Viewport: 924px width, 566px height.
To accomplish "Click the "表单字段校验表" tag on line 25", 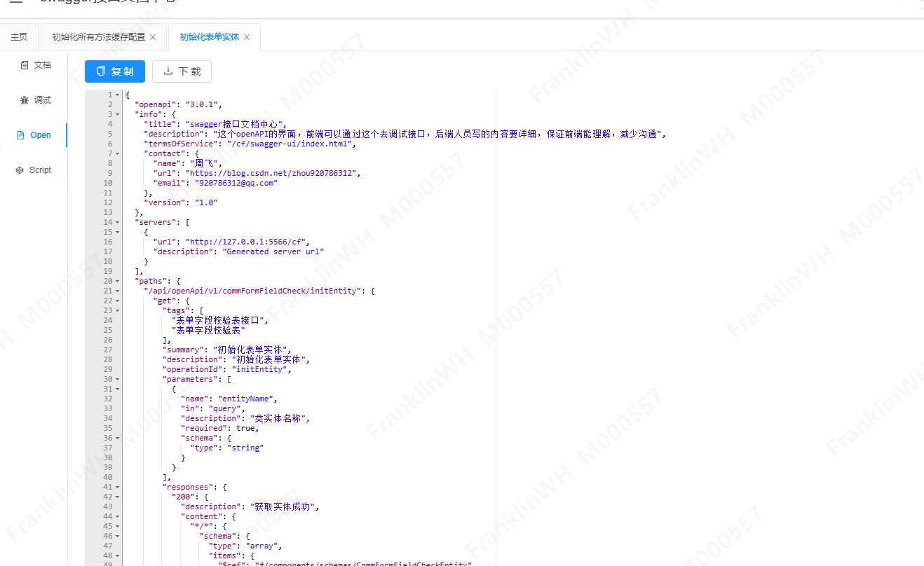I will pos(208,330).
